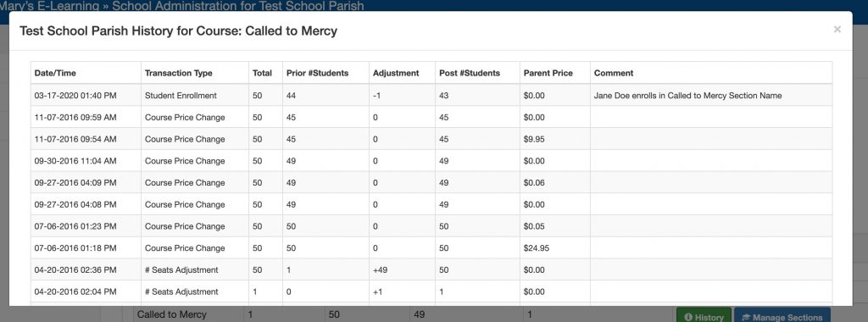868x322 pixels.
Task: Click the Parent Price column header
Action: 548,73
